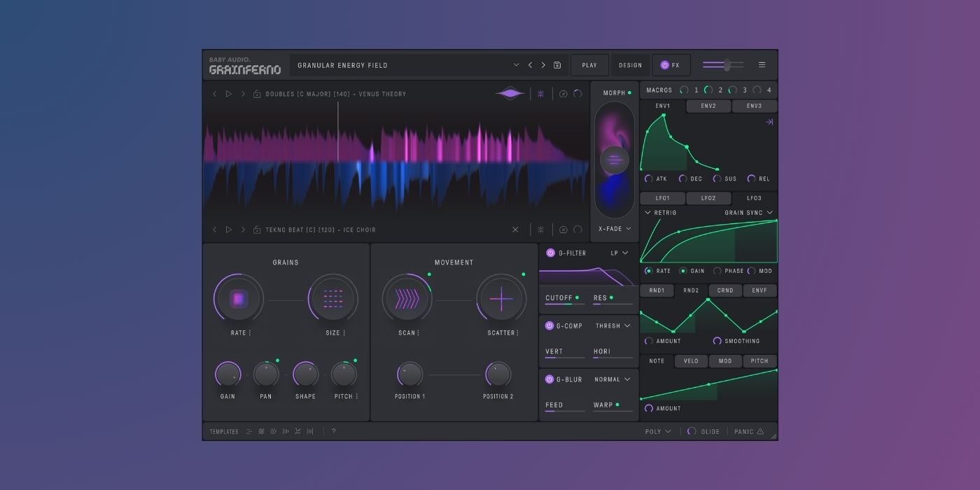This screenshot has height=490, width=980.
Task: Open the hamburger menu icon
Action: 762,65
